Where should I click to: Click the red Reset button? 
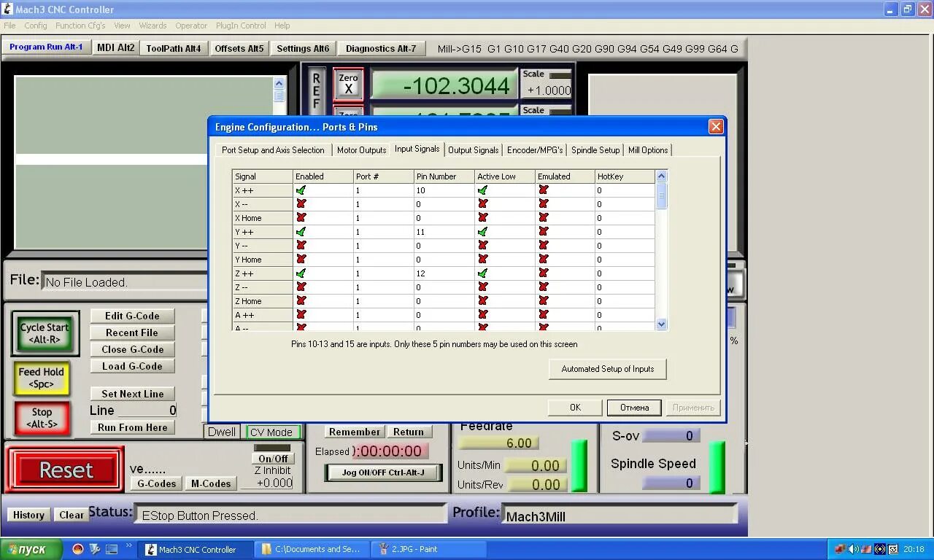pos(66,470)
